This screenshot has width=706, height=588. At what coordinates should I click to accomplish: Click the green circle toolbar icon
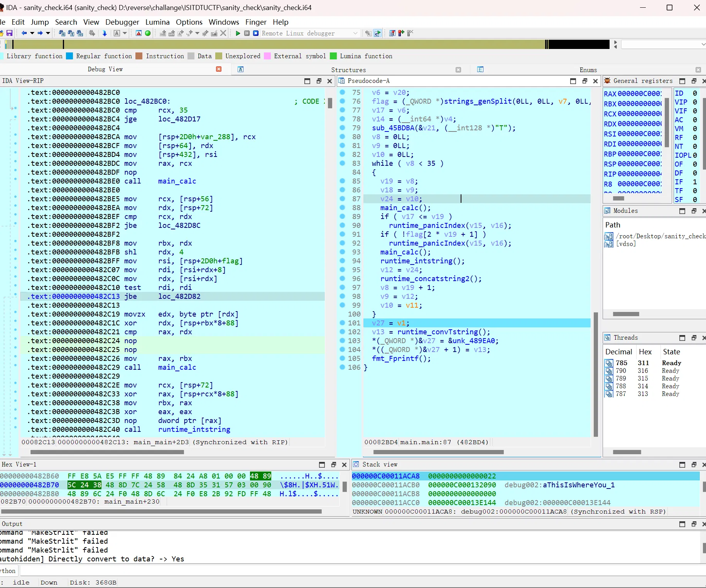click(x=148, y=34)
